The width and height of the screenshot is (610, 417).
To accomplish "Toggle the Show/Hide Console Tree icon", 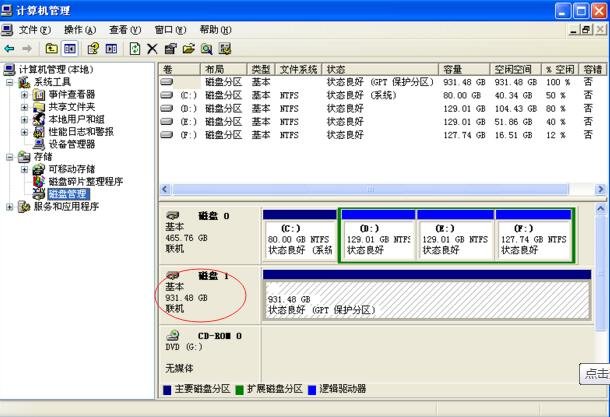I will pos(70,49).
